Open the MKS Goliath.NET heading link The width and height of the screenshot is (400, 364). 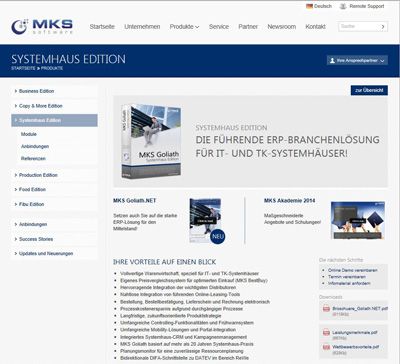click(x=134, y=201)
